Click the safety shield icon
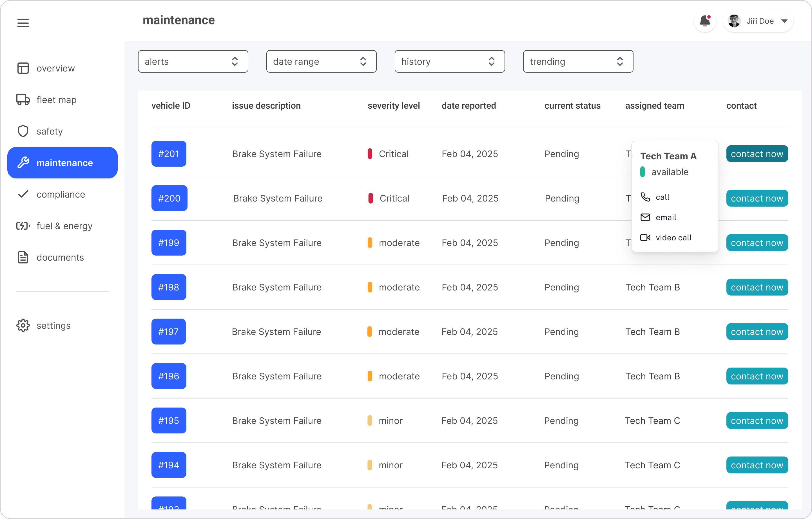 click(23, 131)
